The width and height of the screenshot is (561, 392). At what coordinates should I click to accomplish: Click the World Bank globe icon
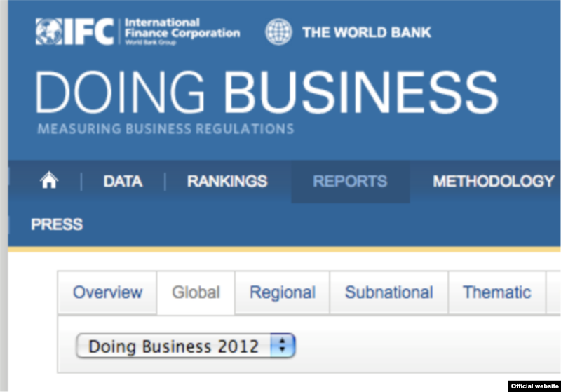tap(278, 32)
